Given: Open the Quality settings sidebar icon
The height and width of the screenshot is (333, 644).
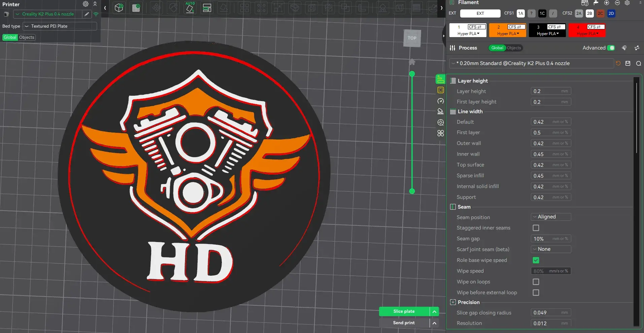Looking at the screenshot, I should click(440, 79).
